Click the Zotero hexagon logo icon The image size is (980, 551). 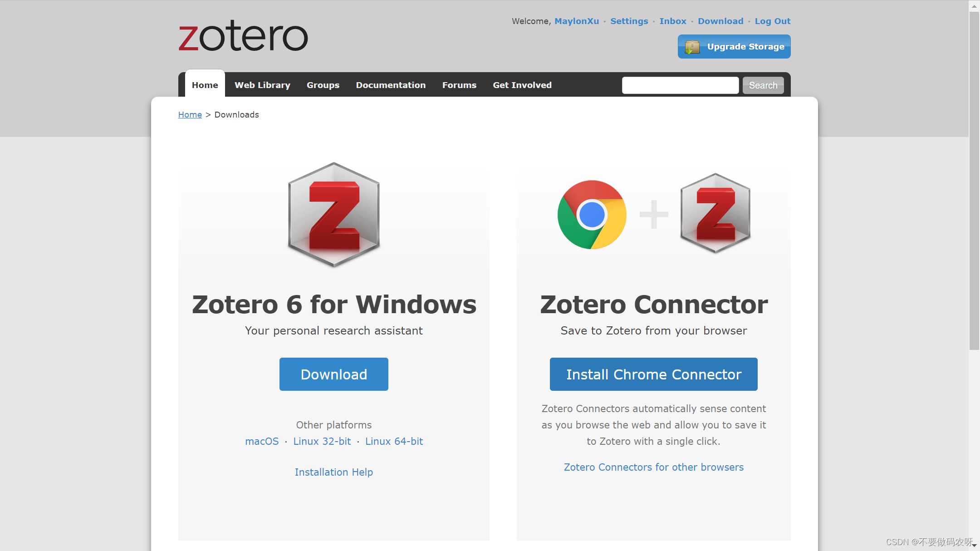coord(334,214)
